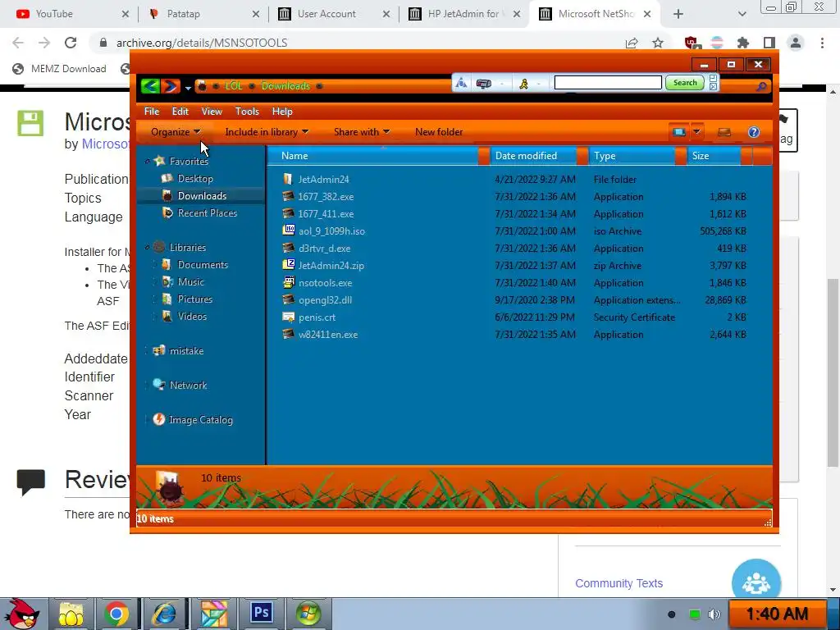Select JetAdmin24.zip archive icon
Viewport: 840px width, 630px height.
pyautogui.click(x=289, y=265)
